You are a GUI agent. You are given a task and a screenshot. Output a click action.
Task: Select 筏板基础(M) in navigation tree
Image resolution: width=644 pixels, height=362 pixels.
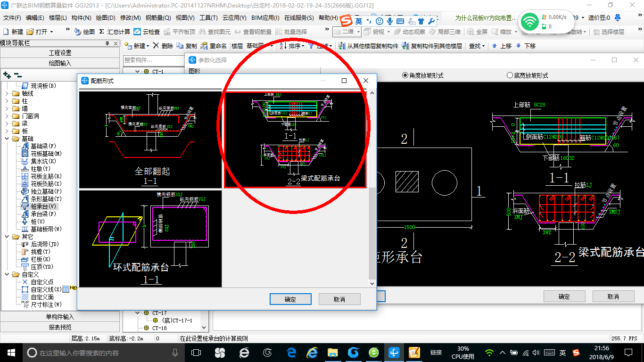(46, 154)
